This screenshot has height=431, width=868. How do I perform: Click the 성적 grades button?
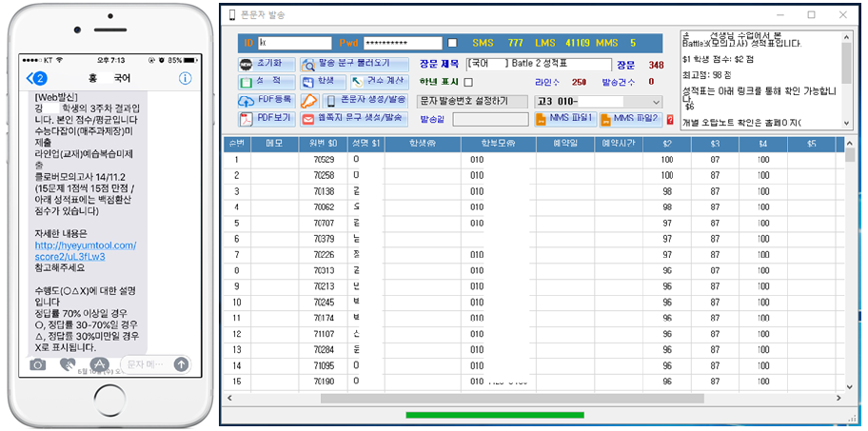pyautogui.click(x=264, y=82)
